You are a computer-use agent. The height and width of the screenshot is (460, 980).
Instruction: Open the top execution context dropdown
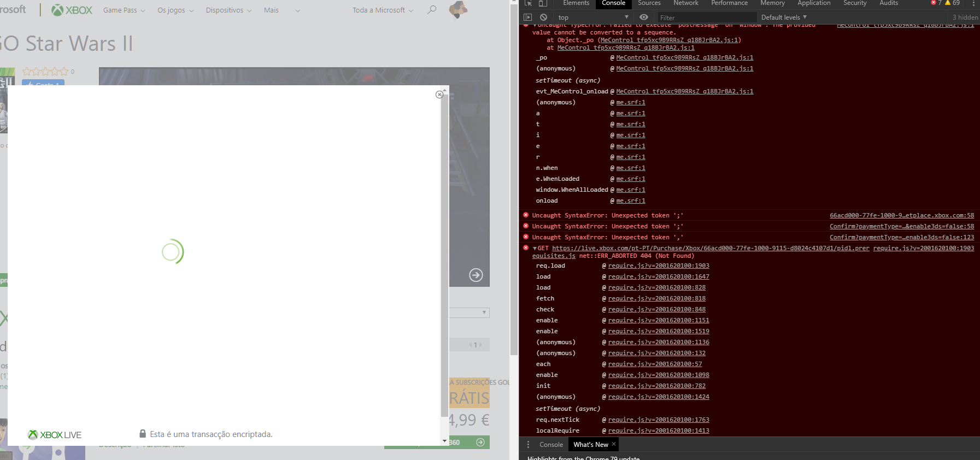click(593, 17)
